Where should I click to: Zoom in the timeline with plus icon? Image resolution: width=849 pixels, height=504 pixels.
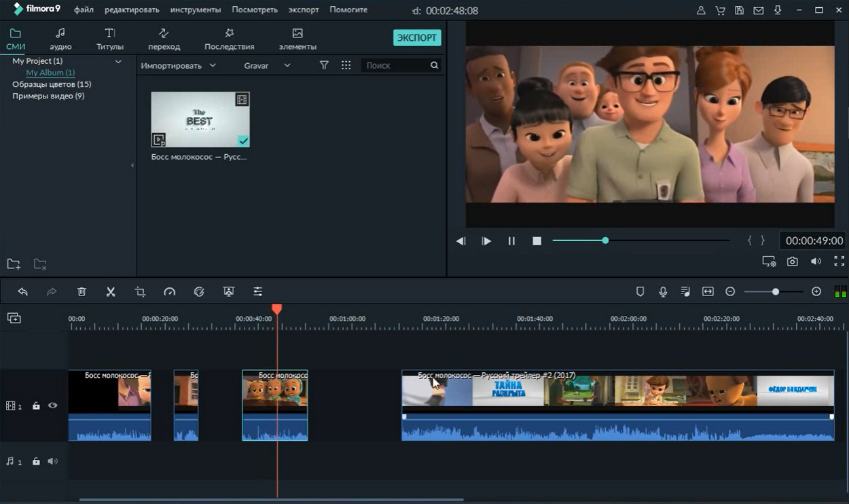816,291
